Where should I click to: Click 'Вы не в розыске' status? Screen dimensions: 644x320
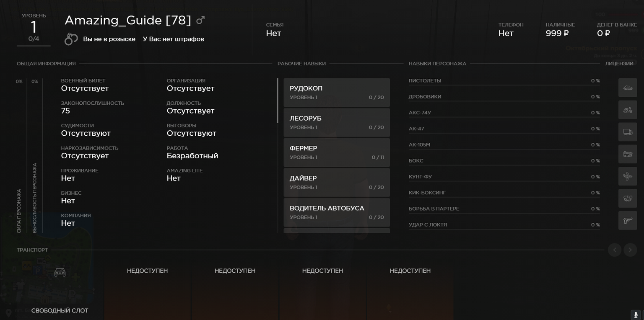109,39
